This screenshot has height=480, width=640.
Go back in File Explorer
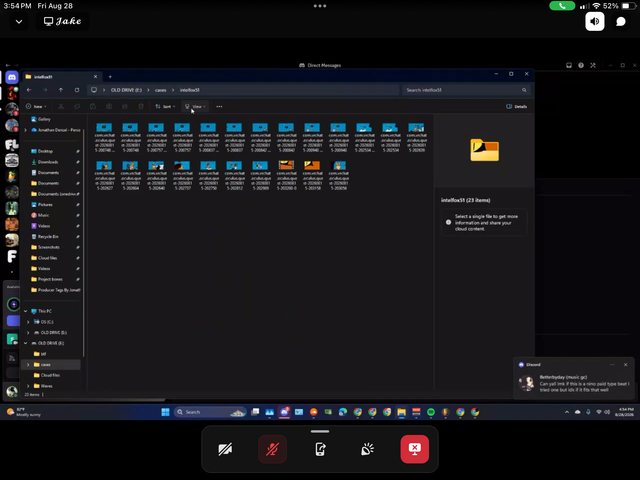29,90
